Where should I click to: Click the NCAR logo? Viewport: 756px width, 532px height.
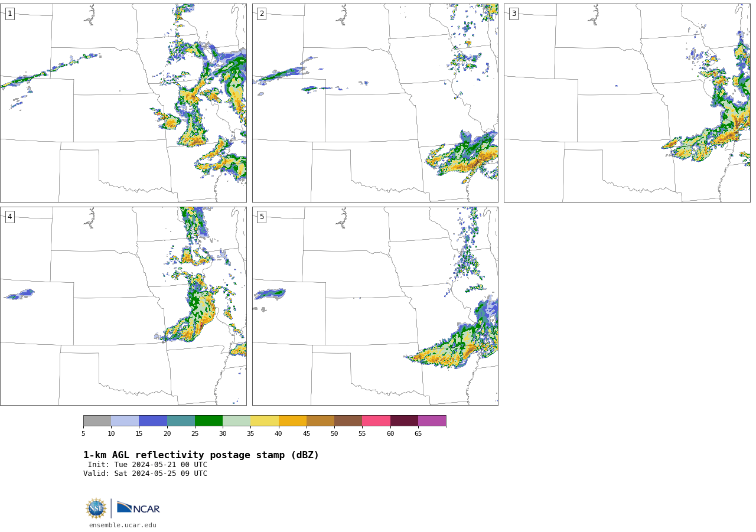pos(138,508)
